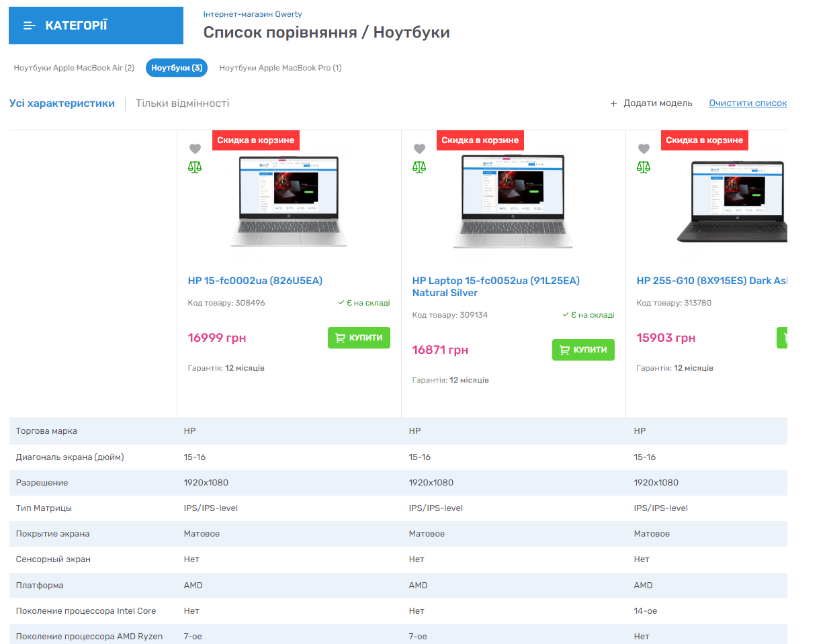The image size is (829, 644).
Task: Click Очистити список link
Action: pyautogui.click(x=748, y=103)
